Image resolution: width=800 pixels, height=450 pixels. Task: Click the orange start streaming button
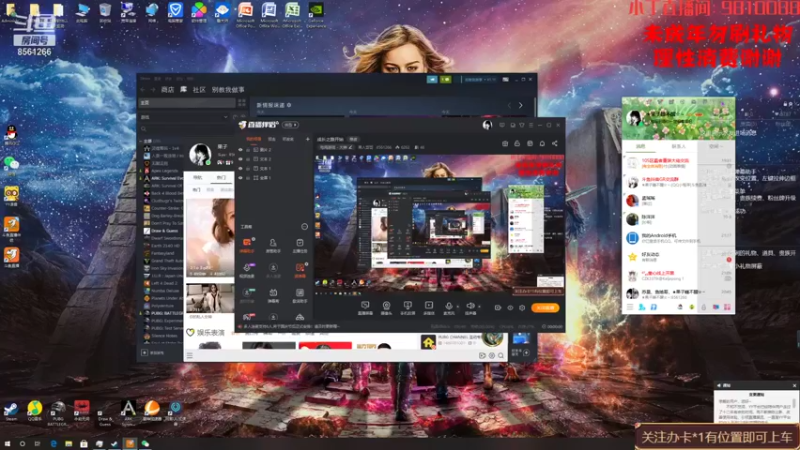click(545, 308)
